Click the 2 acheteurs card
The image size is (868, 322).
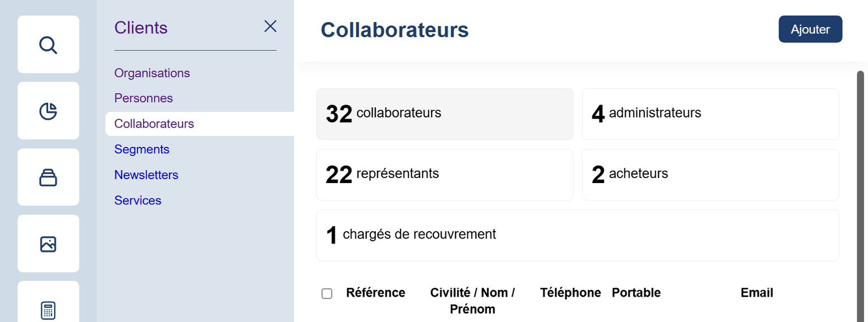[x=710, y=175]
